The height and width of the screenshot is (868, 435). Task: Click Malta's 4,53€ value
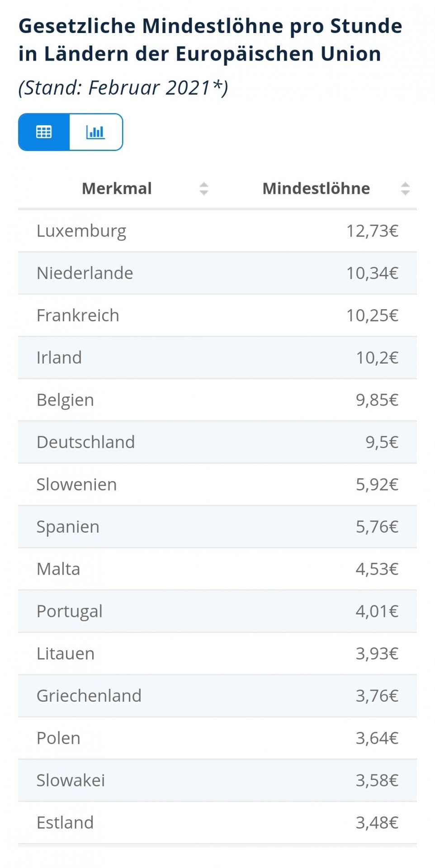click(x=377, y=569)
